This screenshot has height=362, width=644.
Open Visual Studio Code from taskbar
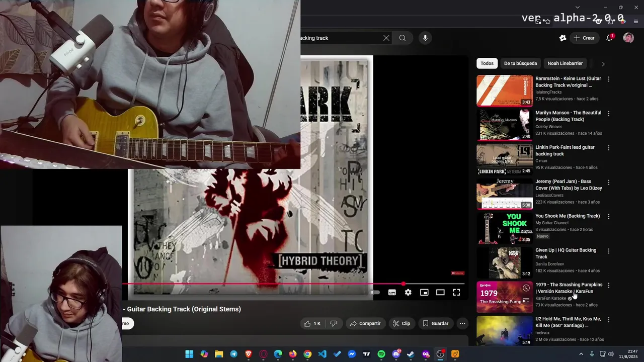323,354
